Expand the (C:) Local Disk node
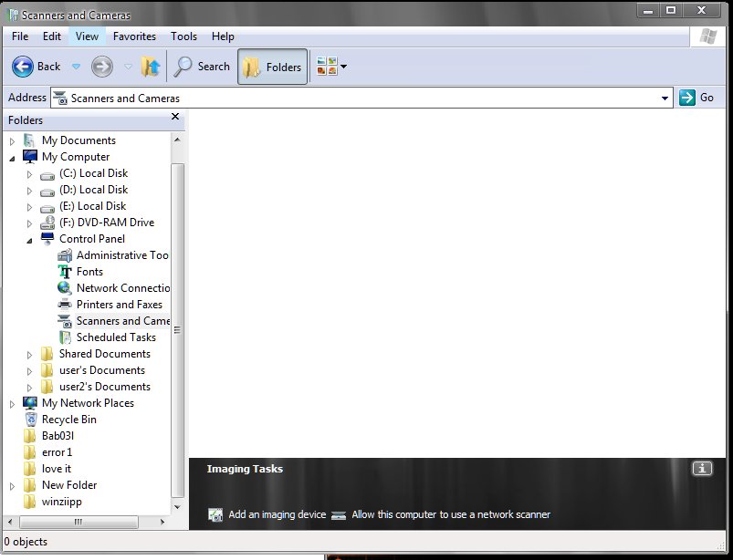 point(29,173)
